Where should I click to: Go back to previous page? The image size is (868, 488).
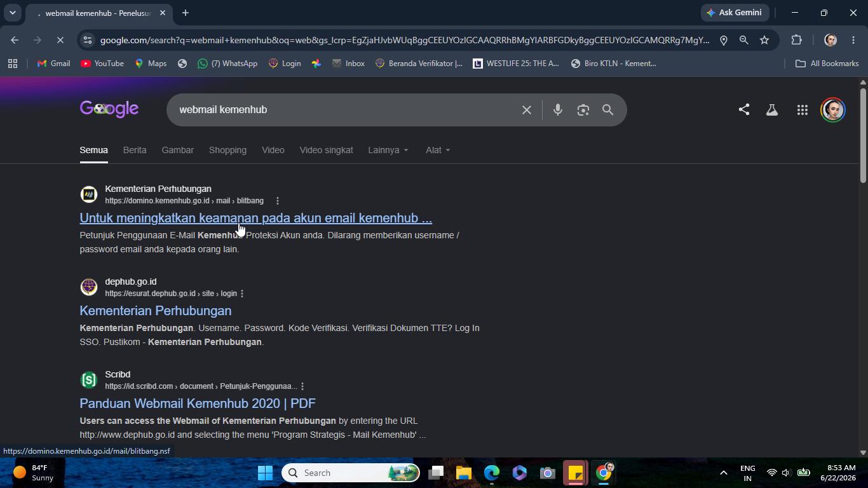pos(15,40)
